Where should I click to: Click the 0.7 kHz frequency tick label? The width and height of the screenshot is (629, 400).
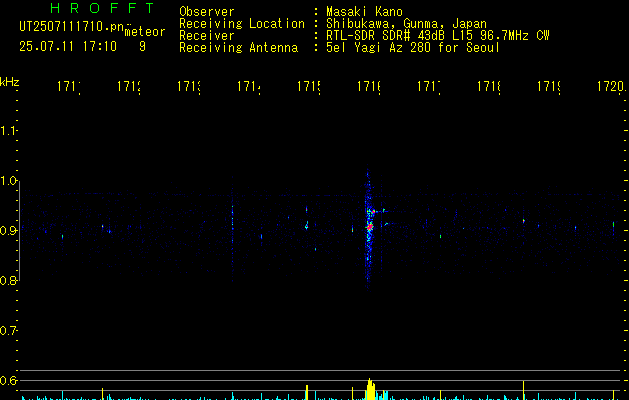[x=8, y=331]
